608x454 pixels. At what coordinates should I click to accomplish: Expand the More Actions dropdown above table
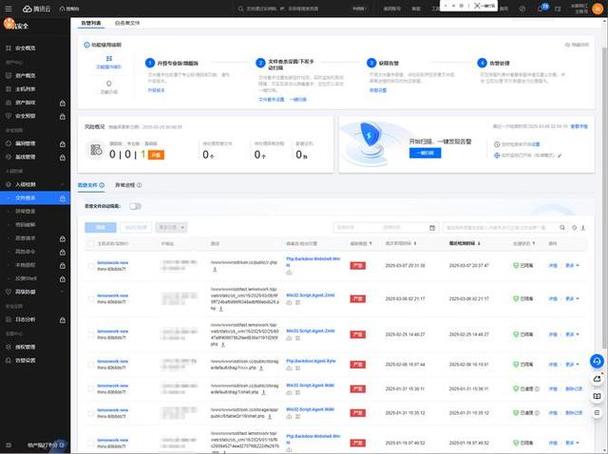170,228
